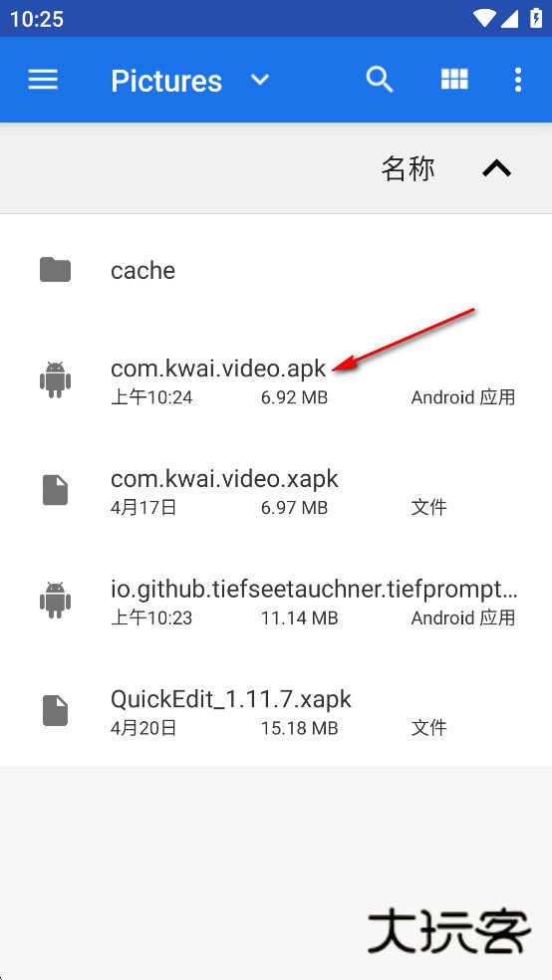This screenshot has height=980, width=552.
Task: Tap the Wi-Fi status bar icon
Action: 484,18
